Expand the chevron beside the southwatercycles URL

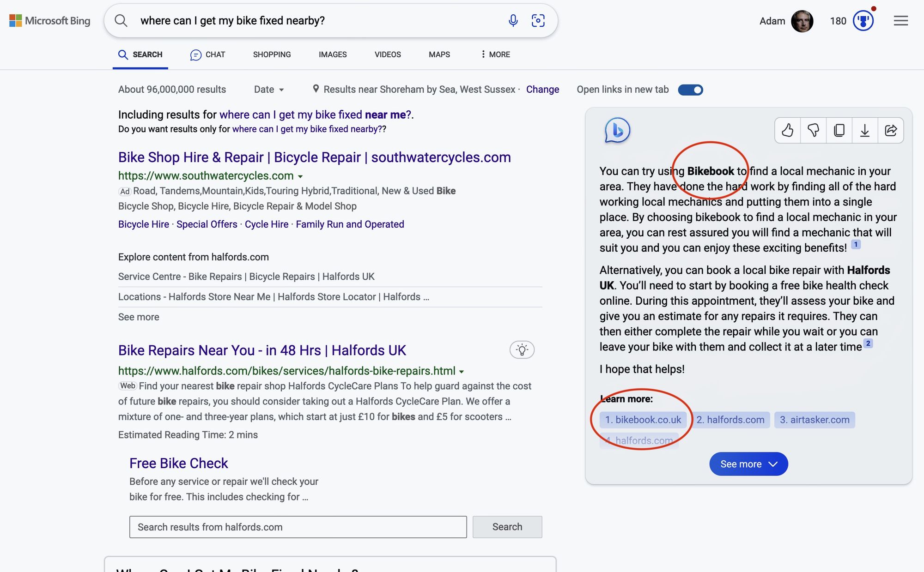301,176
